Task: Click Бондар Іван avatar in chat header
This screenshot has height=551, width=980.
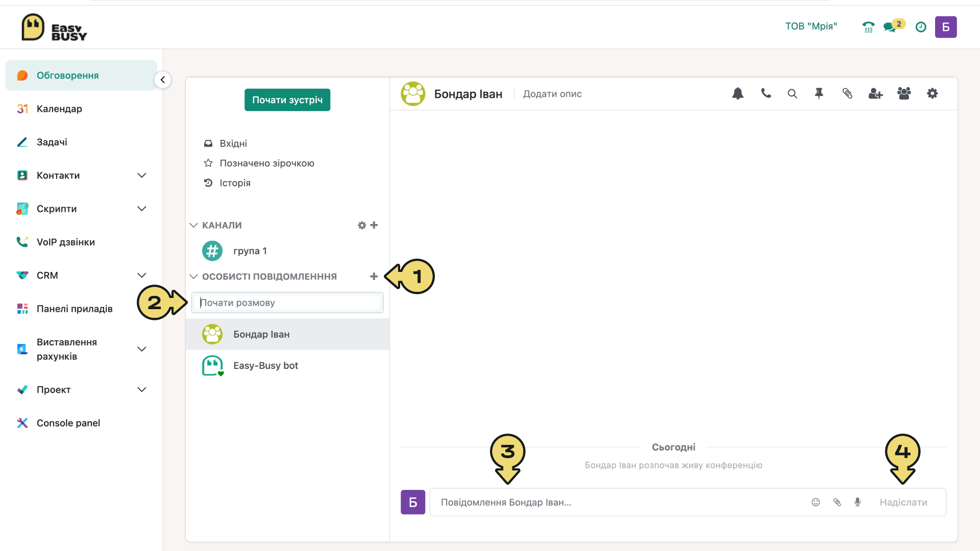Action: [x=413, y=94]
